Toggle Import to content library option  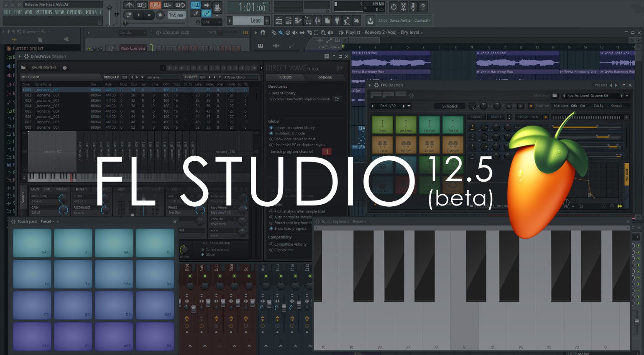(x=292, y=128)
